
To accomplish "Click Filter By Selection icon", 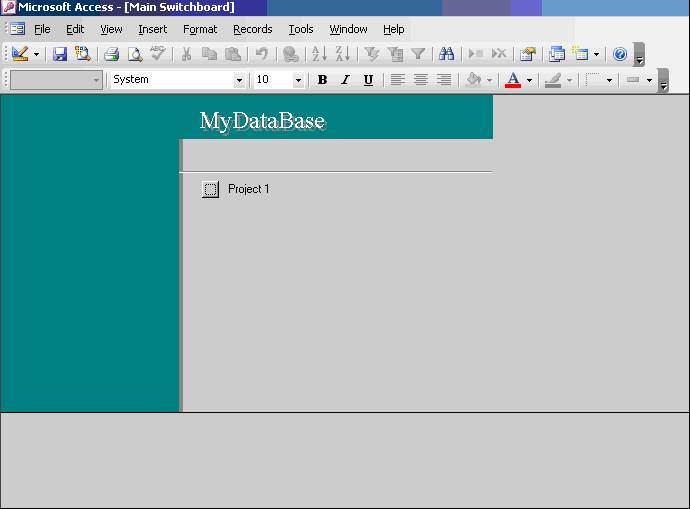I will (372, 54).
